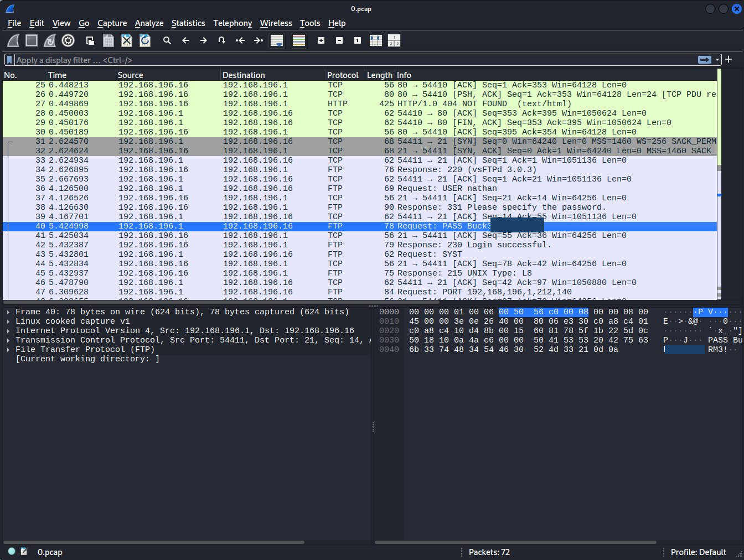Open display filter bookmark icon
The width and height of the screenshot is (744, 560).
[x=9, y=60]
